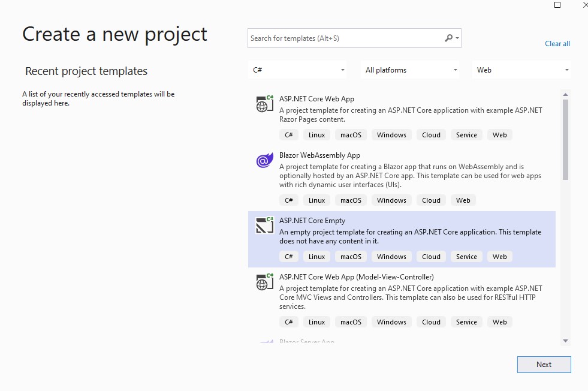Viewport: 588px width, 391px height.
Task: Open the search options arrow beside magnifier
Action: pos(457,38)
